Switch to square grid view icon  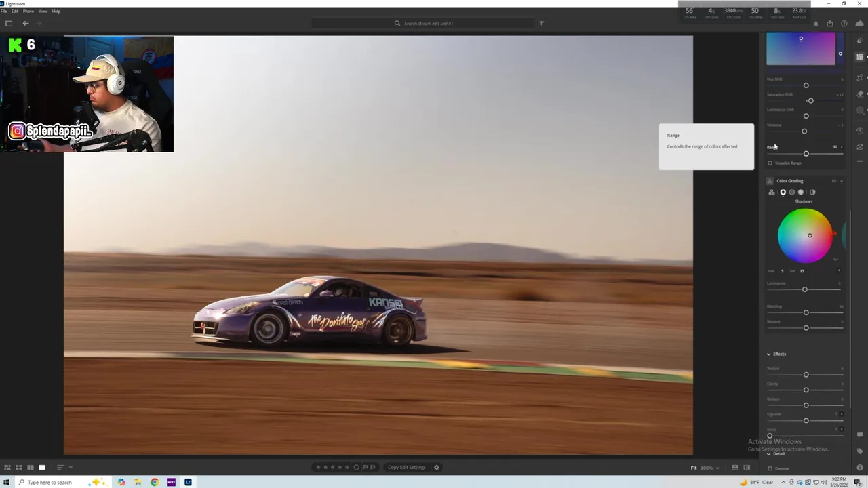click(x=19, y=467)
